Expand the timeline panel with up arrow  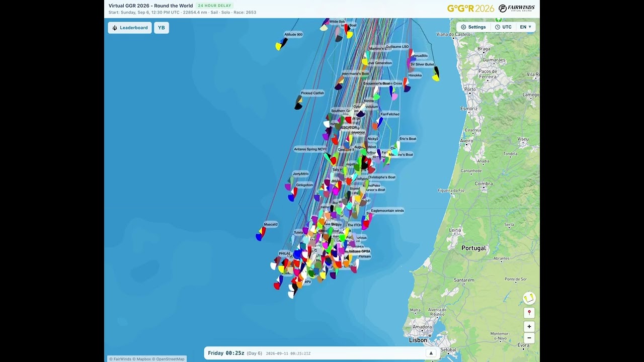431,353
